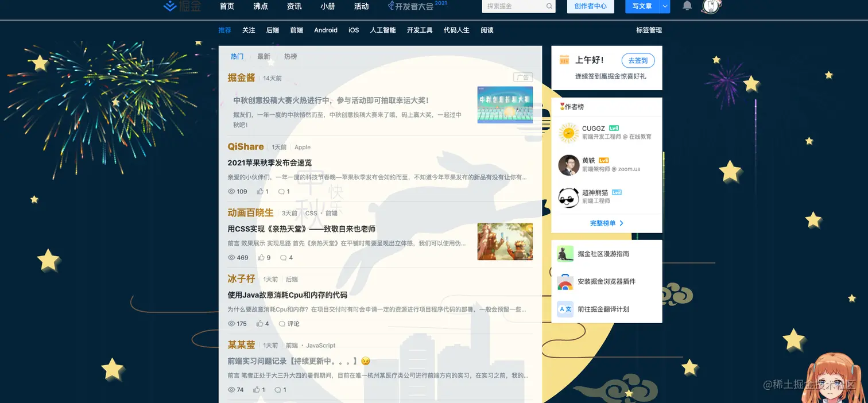Click the 写文章 button

point(642,6)
